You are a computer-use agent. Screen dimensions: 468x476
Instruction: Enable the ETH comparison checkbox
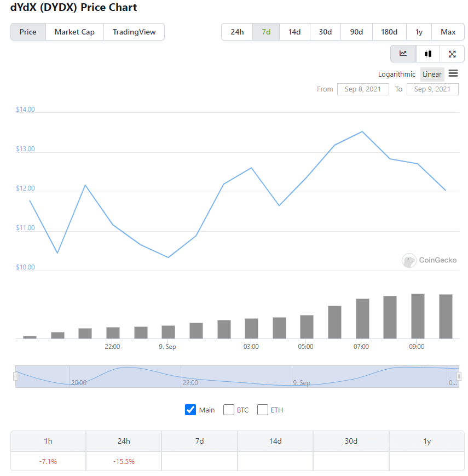click(263, 410)
